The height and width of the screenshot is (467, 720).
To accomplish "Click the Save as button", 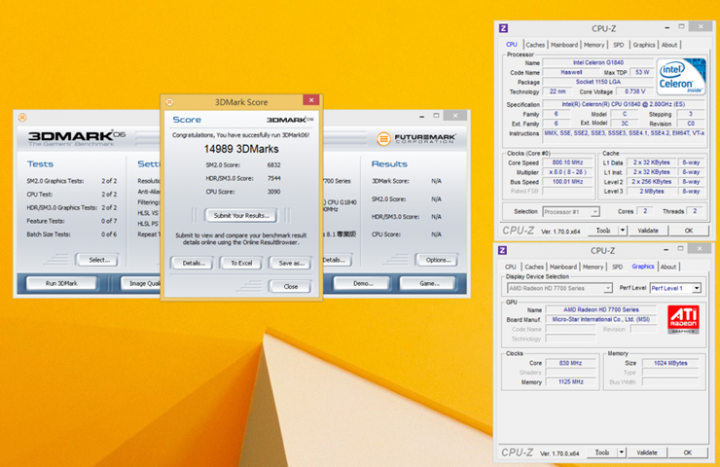I will pyautogui.click(x=291, y=263).
